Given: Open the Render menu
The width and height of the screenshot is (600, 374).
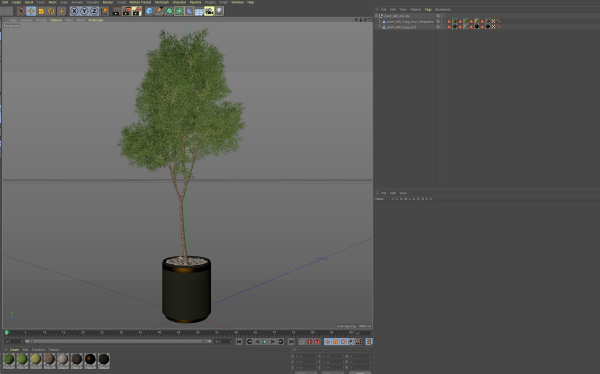Looking at the screenshot, I should (x=108, y=2).
